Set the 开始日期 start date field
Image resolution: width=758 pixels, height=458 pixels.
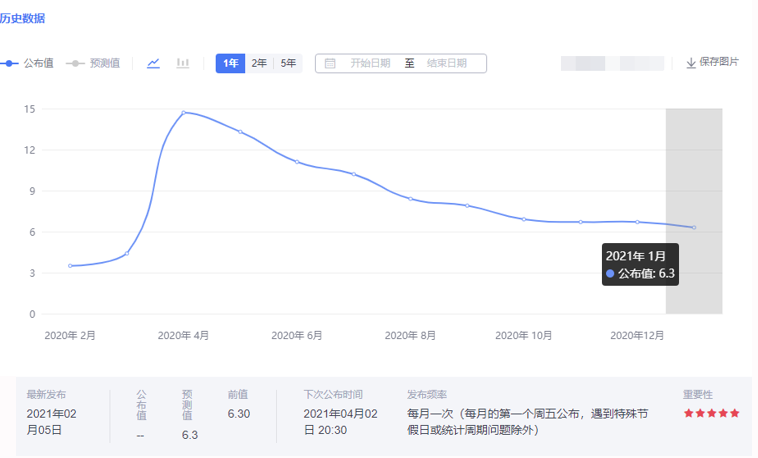[370, 63]
